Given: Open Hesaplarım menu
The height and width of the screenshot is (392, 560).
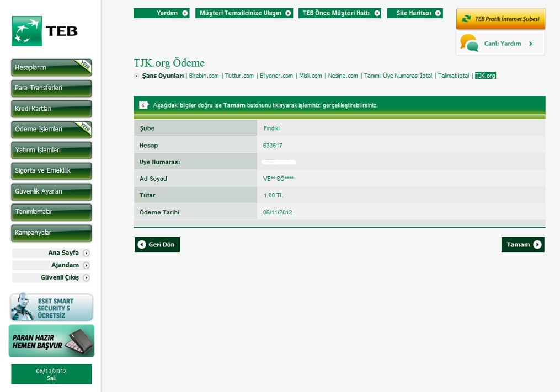Looking at the screenshot, I should pyautogui.click(x=51, y=67).
